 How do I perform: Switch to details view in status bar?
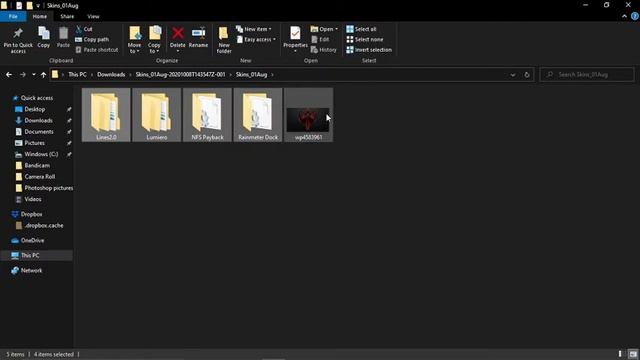(620, 354)
